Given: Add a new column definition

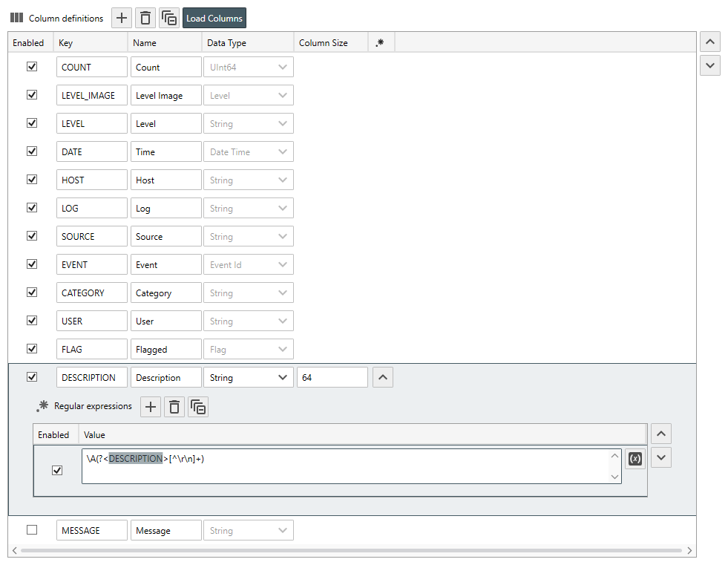Looking at the screenshot, I should [x=122, y=18].
